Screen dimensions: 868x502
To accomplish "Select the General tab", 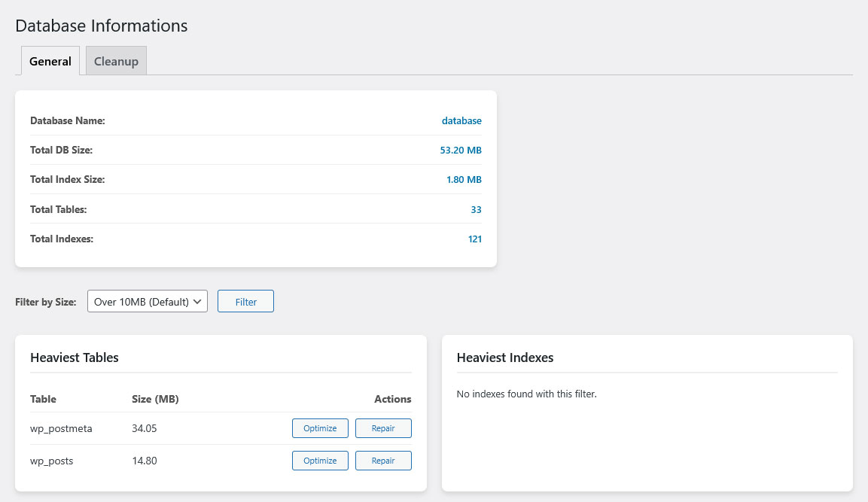I will point(50,61).
